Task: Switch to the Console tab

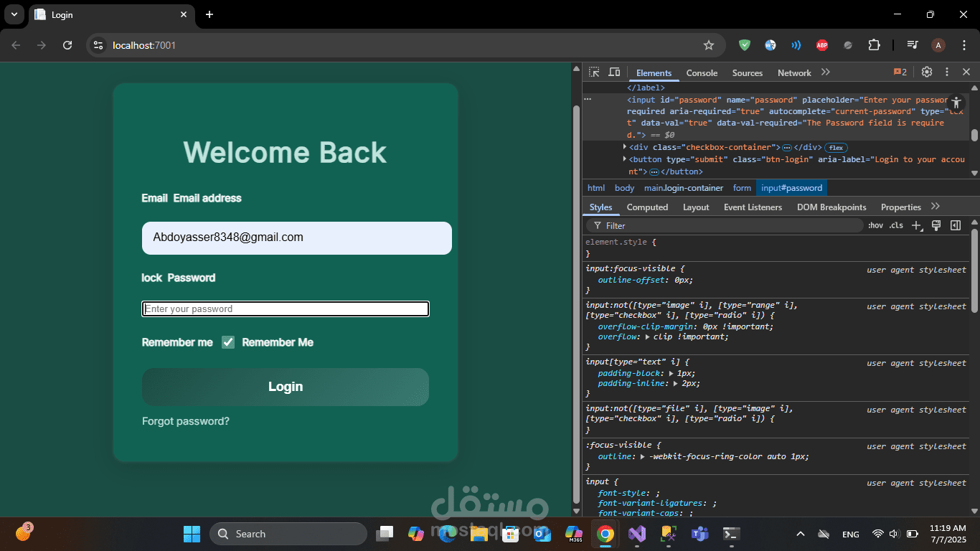Action: click(702, 73)
